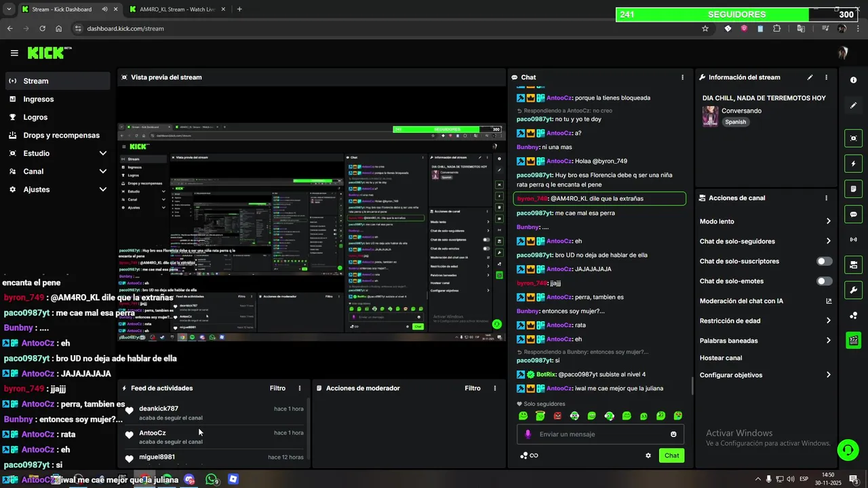This screenshot has width=868, height=488.
Task: Open the Acciones de moderador three-dot menu
Action: [495, 388]
